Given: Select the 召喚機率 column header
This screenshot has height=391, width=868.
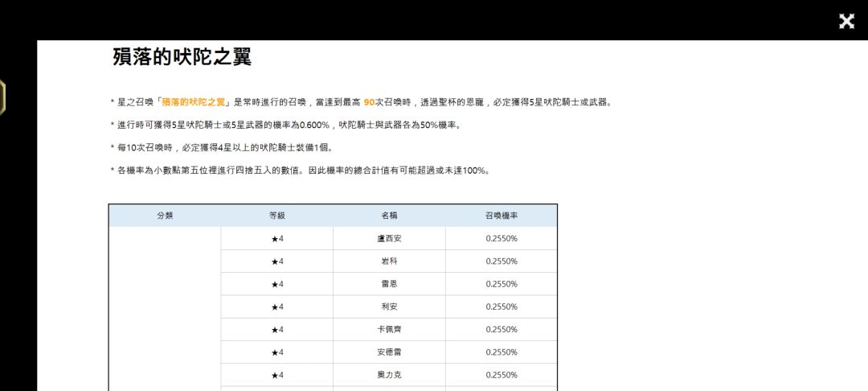Looking at the screenshot, I should pyautogui.click(x=502, y=216).
